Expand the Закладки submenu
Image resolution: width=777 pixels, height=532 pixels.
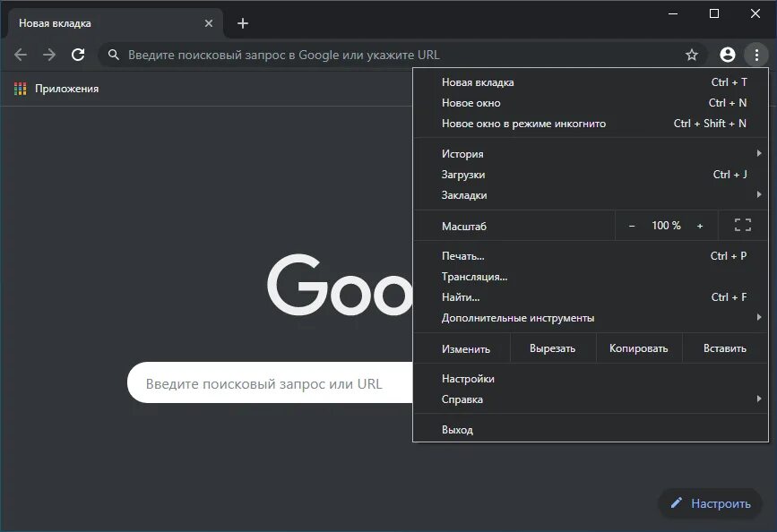[591, 195]
